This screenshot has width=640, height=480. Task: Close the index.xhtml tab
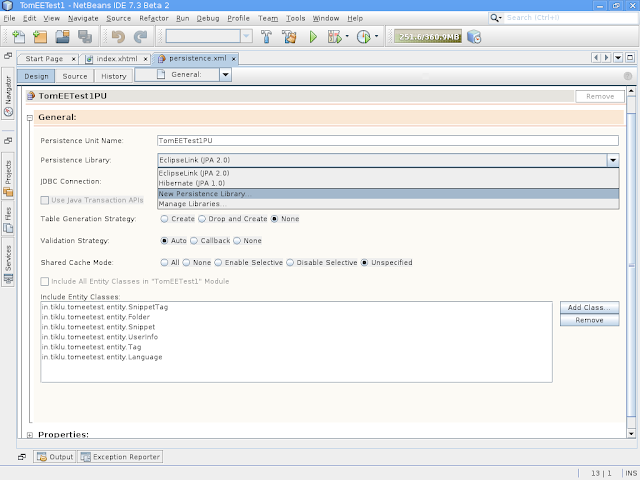145,59
